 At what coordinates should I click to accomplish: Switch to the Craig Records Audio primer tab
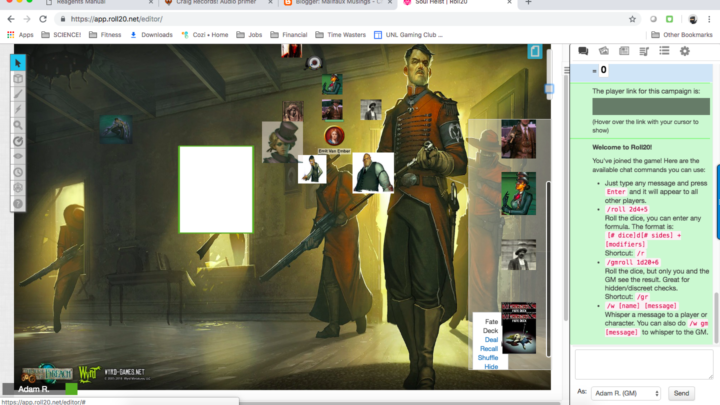[x=219, y=3]
